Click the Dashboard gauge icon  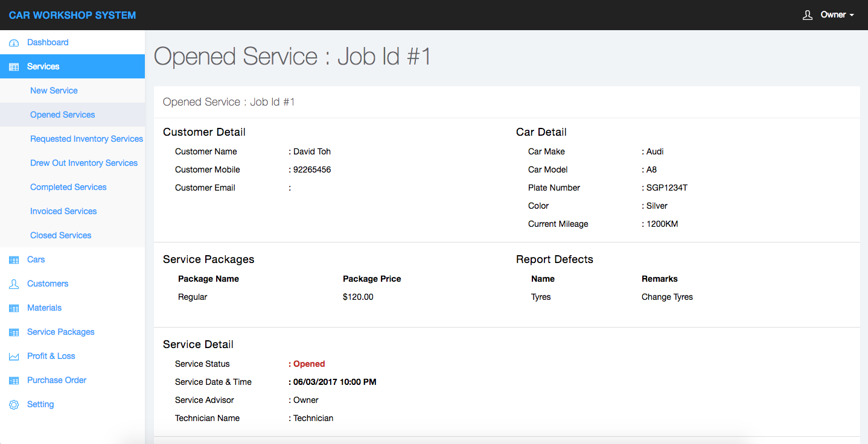[x=14, y=43]
